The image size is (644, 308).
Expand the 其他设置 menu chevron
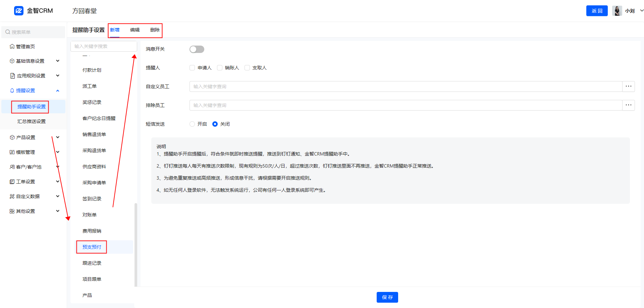(x=58, y=211)
